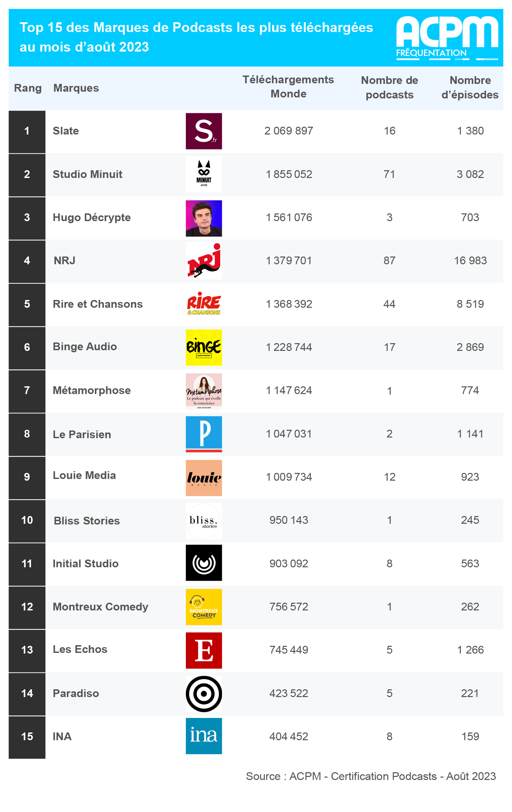The image size is (512, 812).
Task: Click the Slate S.fr logo
Action: point(203,131)
